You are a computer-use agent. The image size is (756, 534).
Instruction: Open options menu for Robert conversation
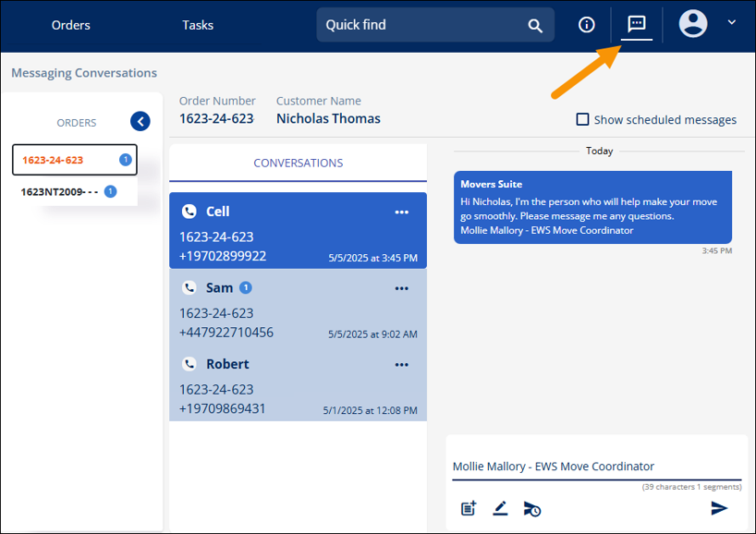coord(402,364)
